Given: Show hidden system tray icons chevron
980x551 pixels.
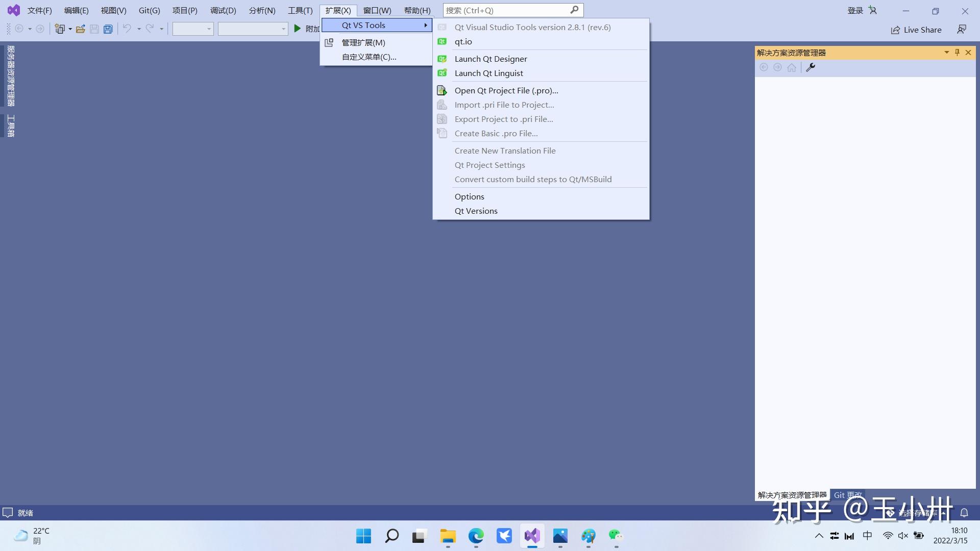Looking at the screenshot, I should 819,536.
